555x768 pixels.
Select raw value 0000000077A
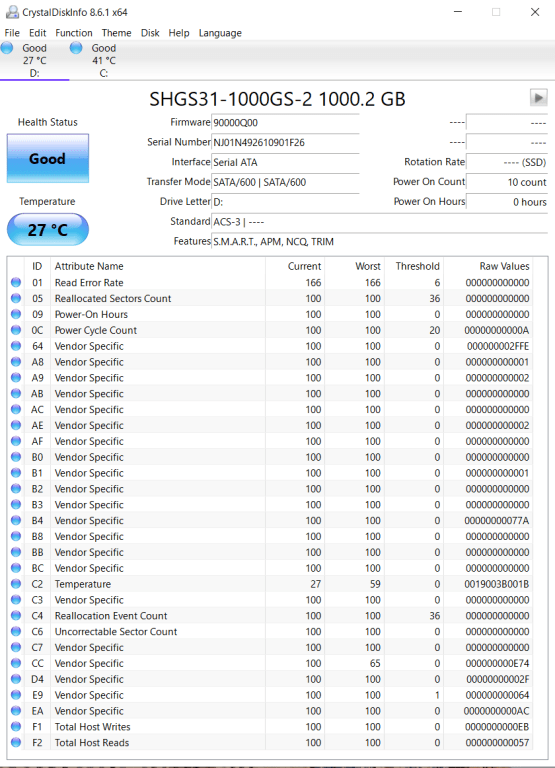tap(497, 520)
